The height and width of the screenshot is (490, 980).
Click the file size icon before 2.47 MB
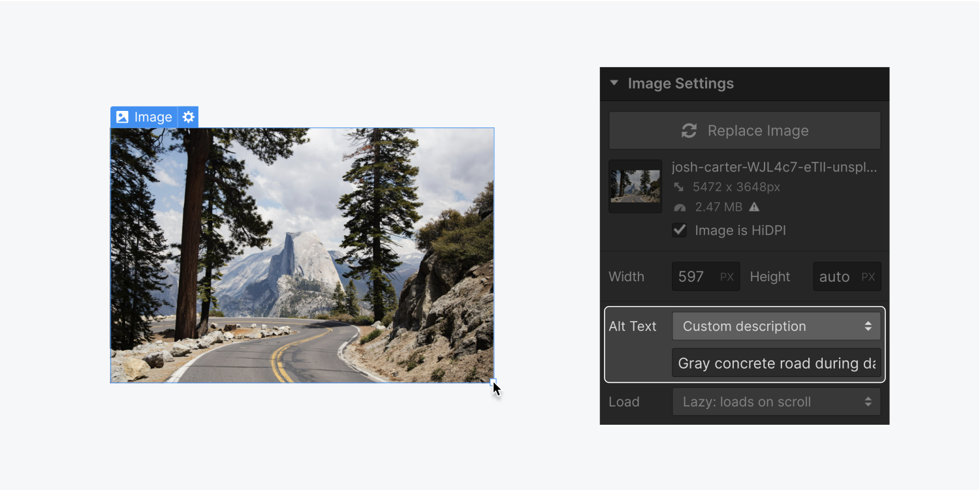pos(680,207)
